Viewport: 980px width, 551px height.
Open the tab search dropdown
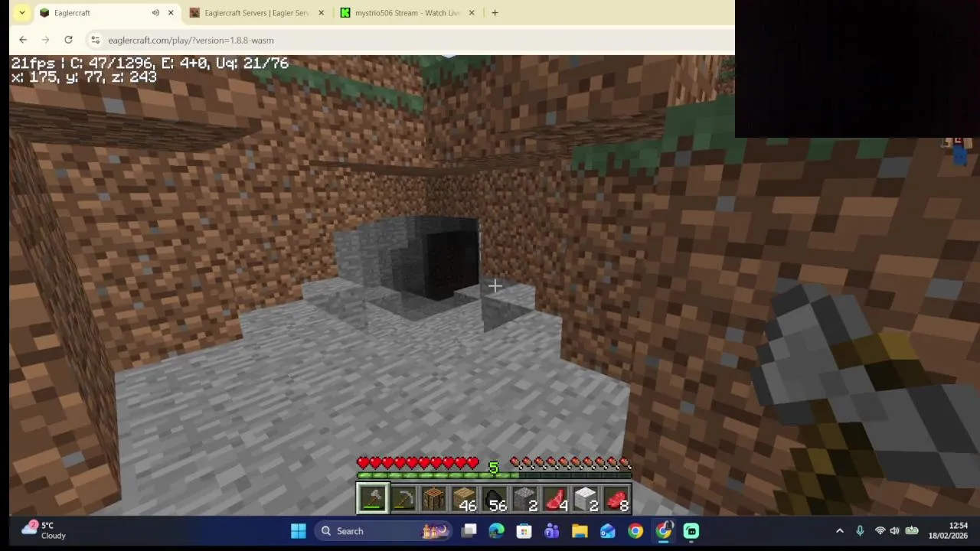[x=22, y=13]
